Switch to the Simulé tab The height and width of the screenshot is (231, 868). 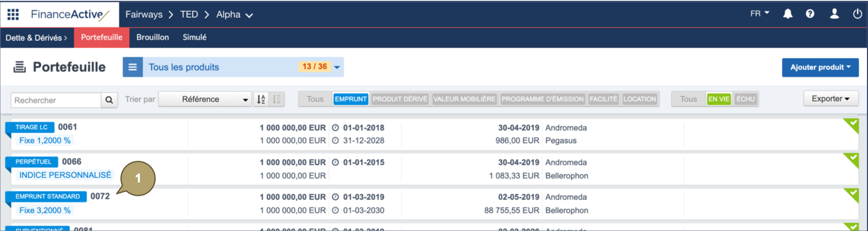195,38
